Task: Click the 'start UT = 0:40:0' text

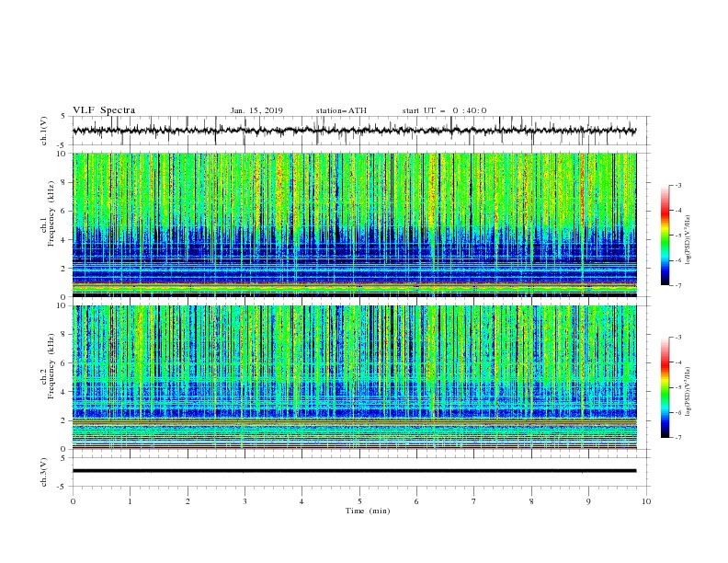Action: coord(444,110)
